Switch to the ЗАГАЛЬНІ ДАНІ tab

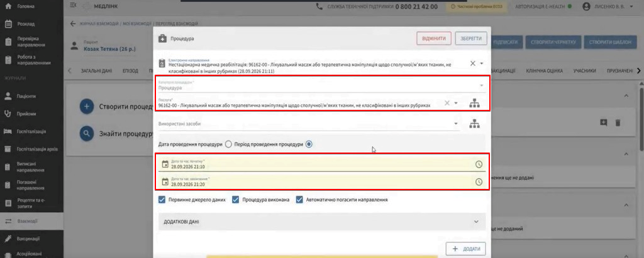click(x=96, y=71)
